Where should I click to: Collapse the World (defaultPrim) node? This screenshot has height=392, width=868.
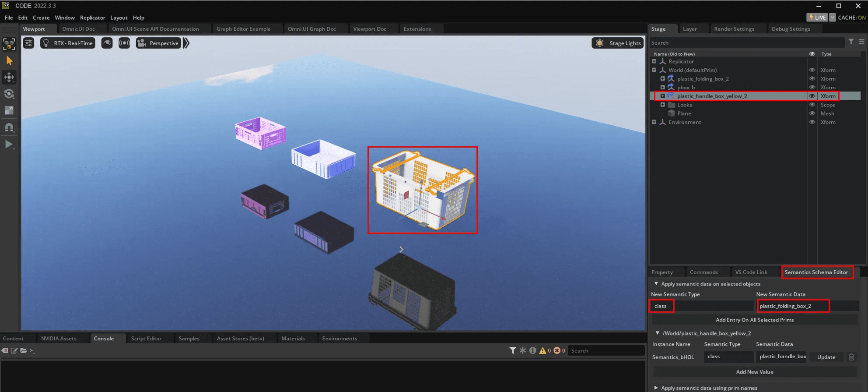tap(654, 70)
